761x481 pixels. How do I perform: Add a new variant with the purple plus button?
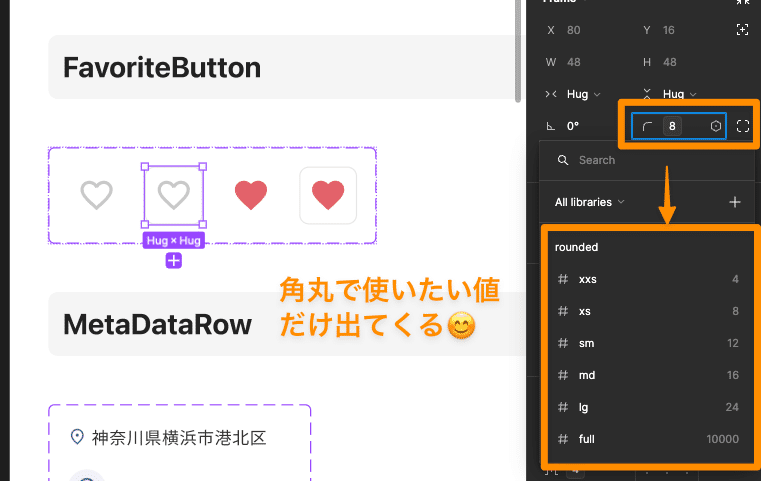[174, 261]
